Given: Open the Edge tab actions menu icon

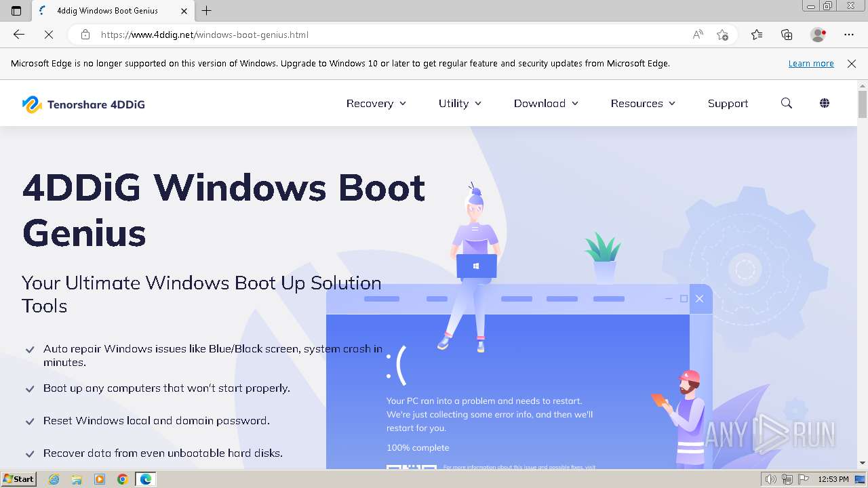Looking at the screenshot, I should pos(16,11).
